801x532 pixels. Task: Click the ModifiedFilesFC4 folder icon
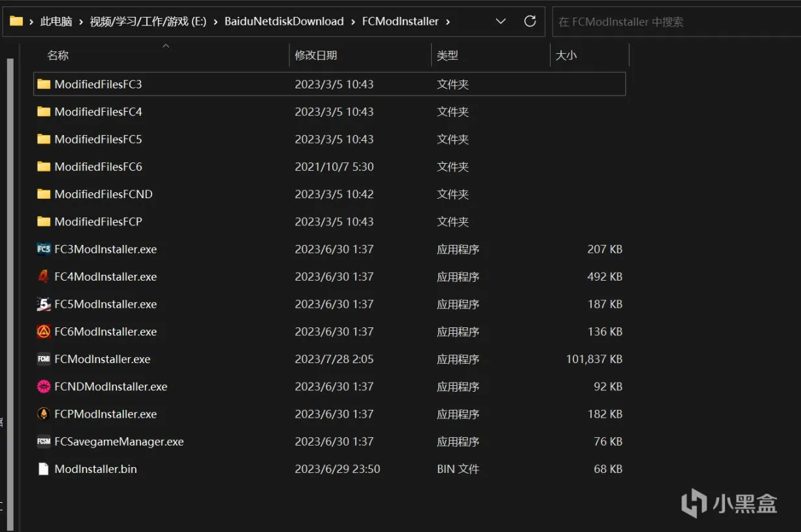(44, 112)
